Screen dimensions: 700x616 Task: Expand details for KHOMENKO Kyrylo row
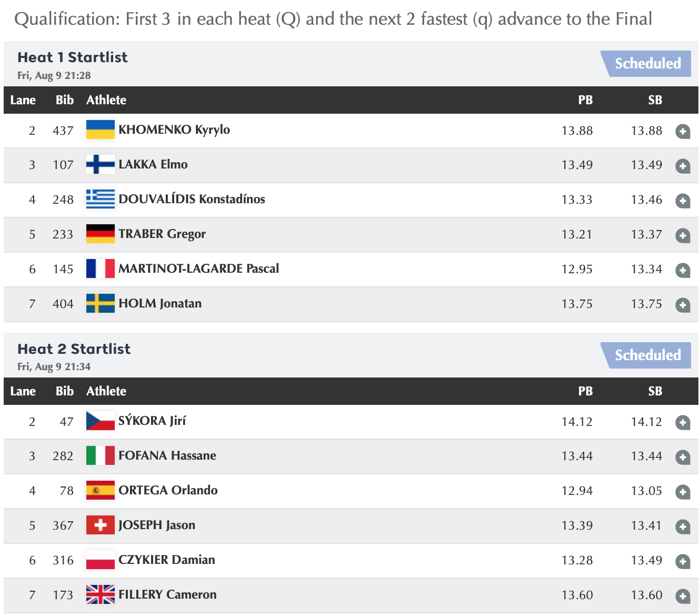[683, 131]
